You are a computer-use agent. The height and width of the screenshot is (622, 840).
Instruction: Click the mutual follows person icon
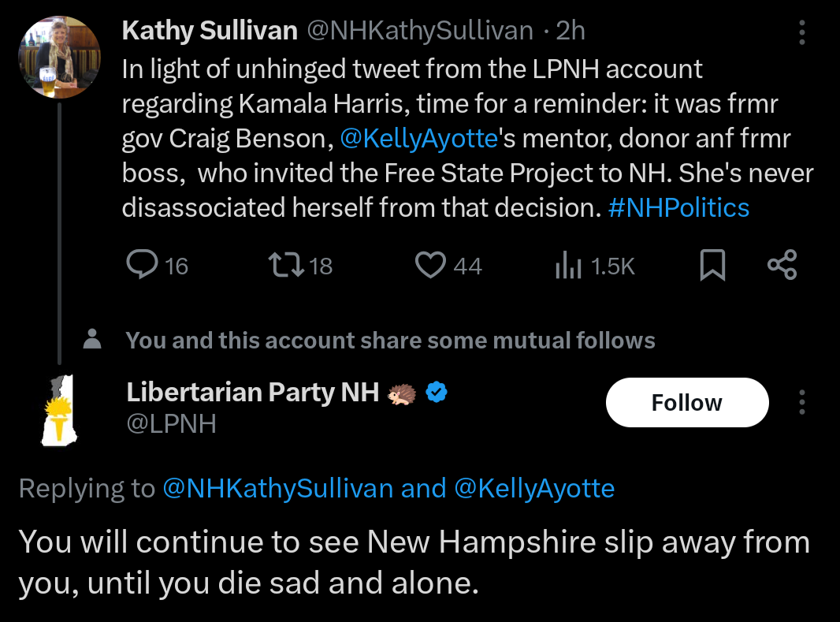tap(93, 340)
